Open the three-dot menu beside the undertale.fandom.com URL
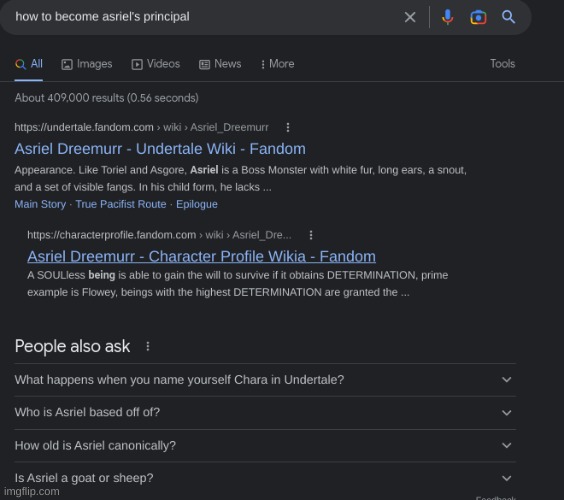The height and width of the screenshot is (500, 564). (288, 127)
